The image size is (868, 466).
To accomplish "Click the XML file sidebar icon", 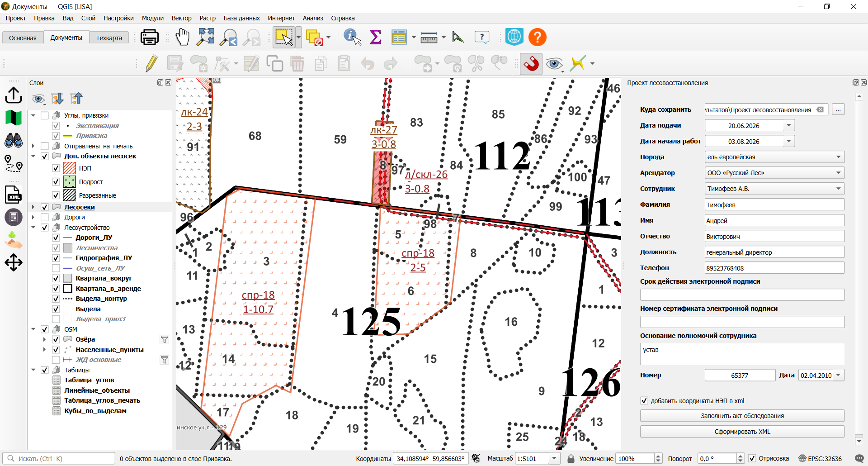I will 14,195.
